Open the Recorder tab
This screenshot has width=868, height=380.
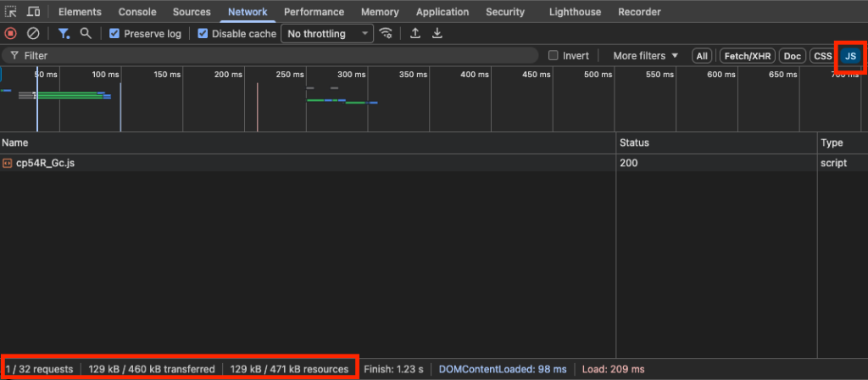[x=639, y=12]
